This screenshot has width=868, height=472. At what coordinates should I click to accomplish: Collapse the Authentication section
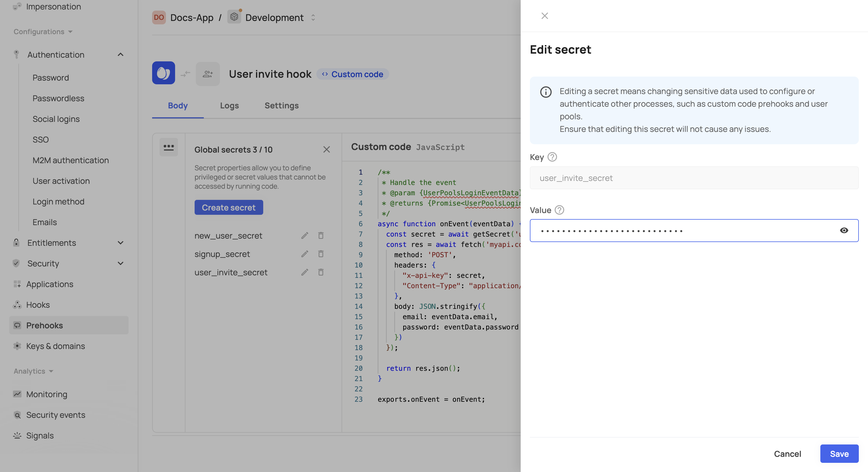(120, 54)
